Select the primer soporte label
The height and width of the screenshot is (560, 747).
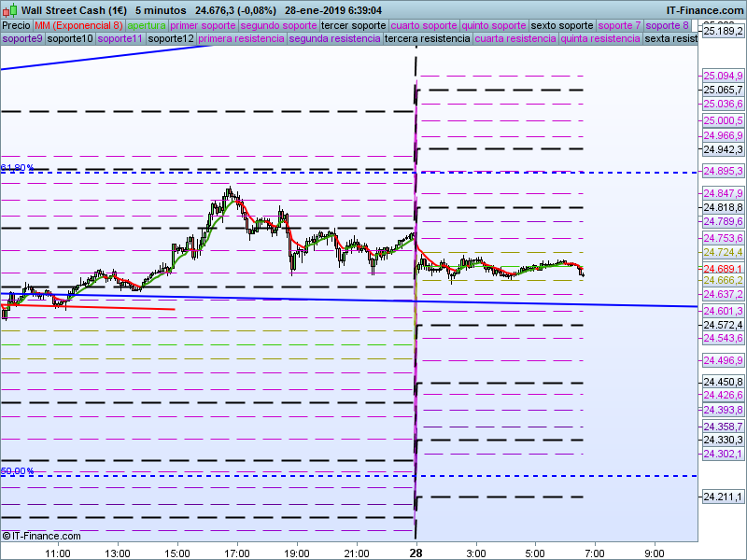(x=204, y=25)
